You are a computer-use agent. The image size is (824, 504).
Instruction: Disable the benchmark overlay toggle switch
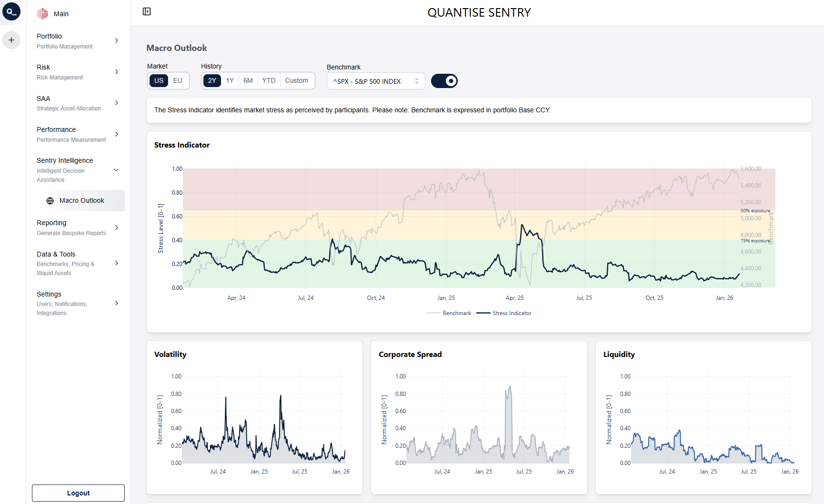pos(444,81)
